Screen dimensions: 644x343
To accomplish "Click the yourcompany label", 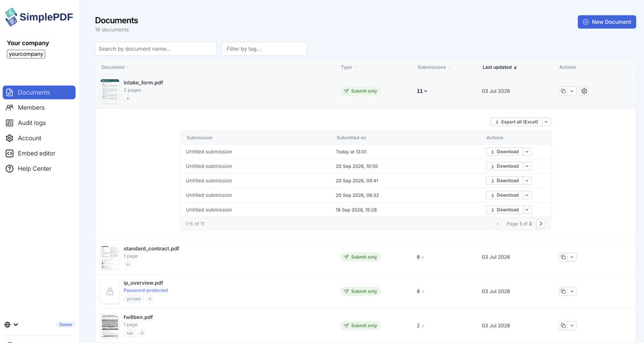I will click(x=26, y=54).
